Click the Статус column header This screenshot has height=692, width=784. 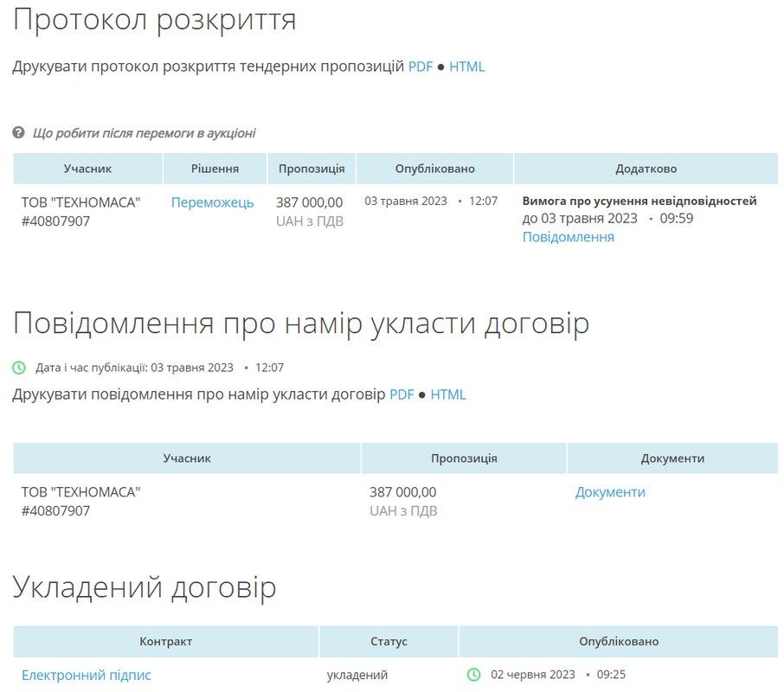click(x=389, y=641)
